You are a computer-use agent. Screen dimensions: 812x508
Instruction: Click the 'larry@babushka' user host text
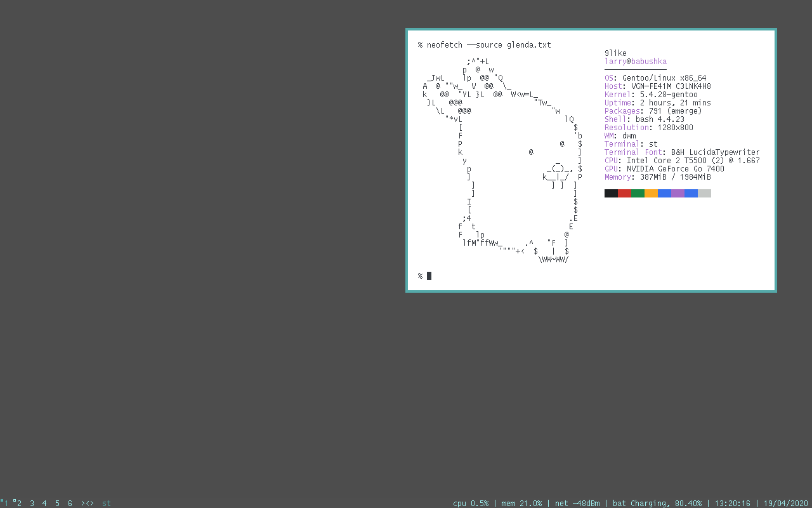tap(636, 62)
